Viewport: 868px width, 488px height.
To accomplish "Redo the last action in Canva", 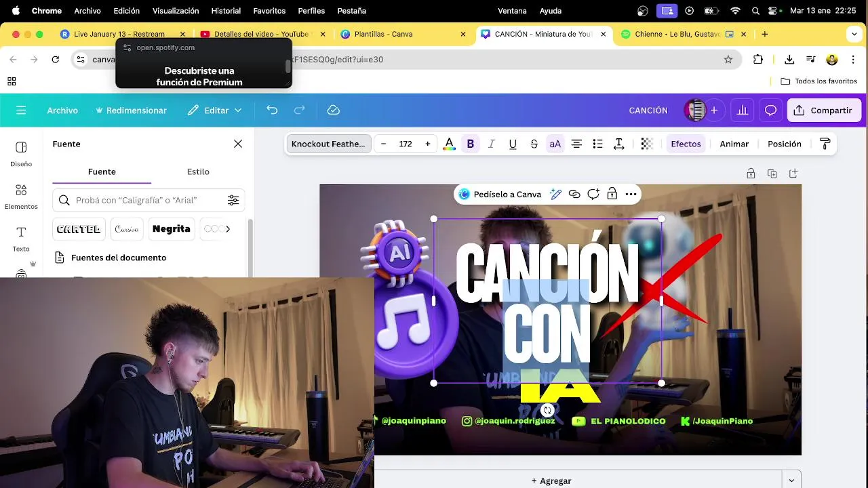I will [300, 110].
